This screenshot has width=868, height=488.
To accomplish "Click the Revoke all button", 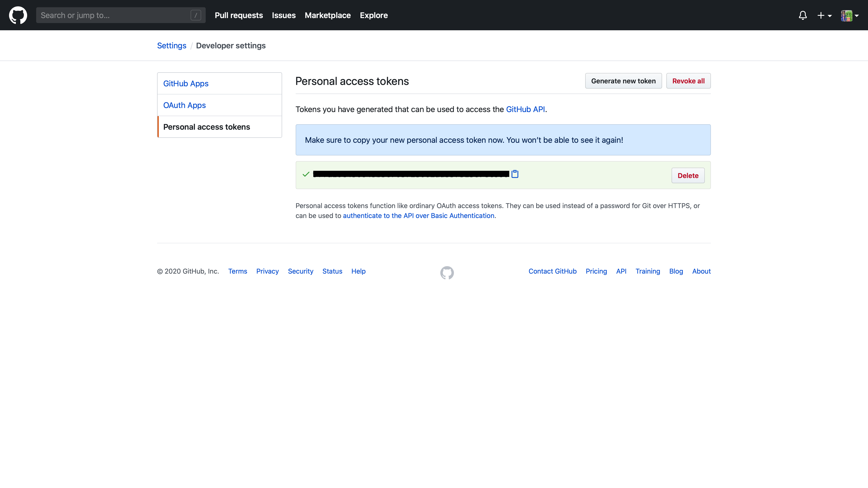I will 688,81.
